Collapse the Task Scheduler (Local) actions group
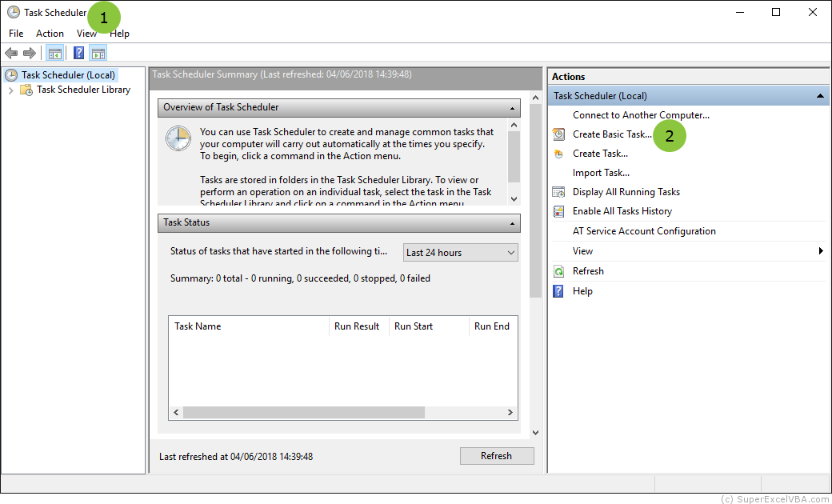Screen dimensions: 832x504 pos(820,96)
